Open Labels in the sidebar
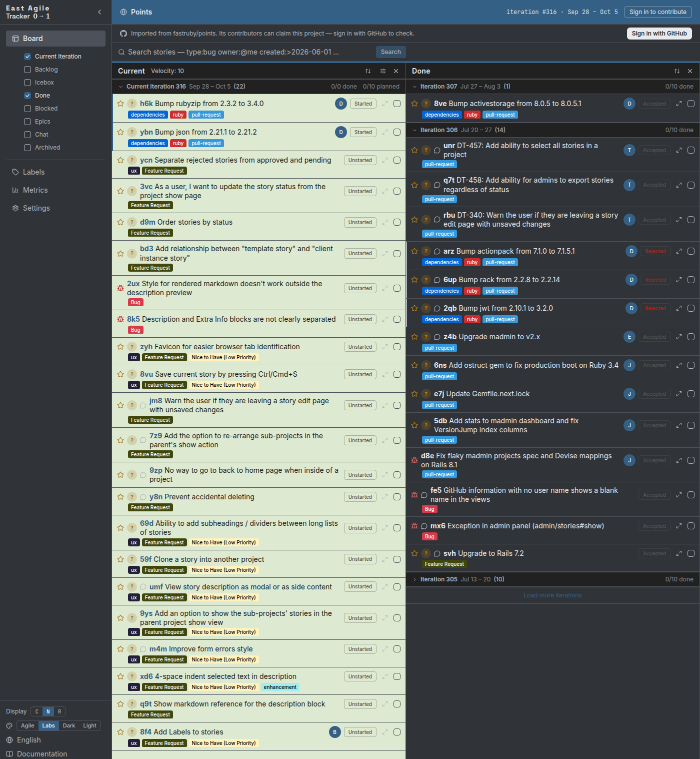Viewport: 700px width, 759px height. (55, 172)
